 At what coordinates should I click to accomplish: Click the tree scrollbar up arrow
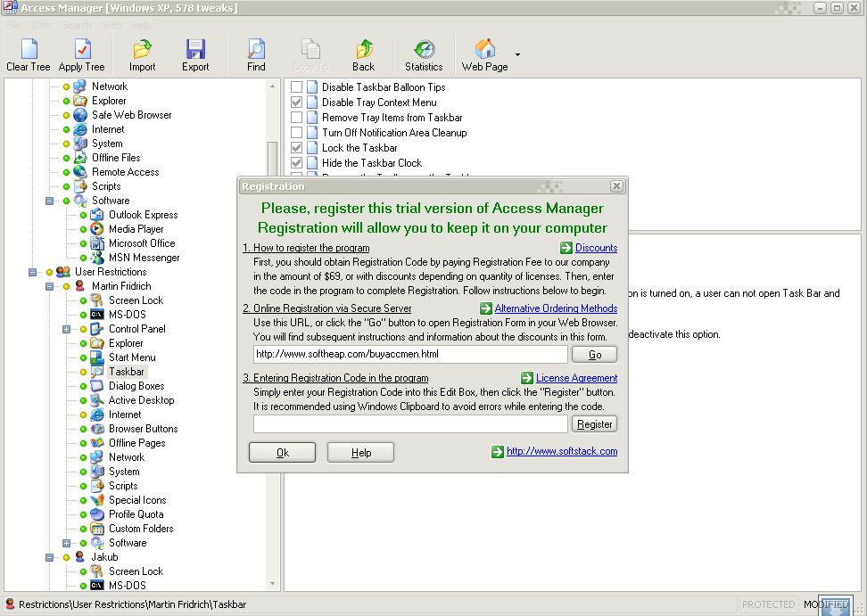coord(272,86)
